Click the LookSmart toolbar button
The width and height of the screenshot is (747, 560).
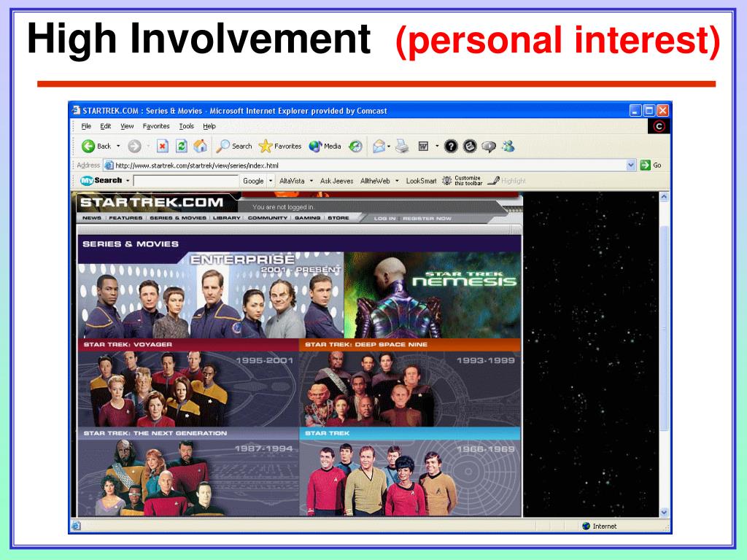(x=421, y=181)
